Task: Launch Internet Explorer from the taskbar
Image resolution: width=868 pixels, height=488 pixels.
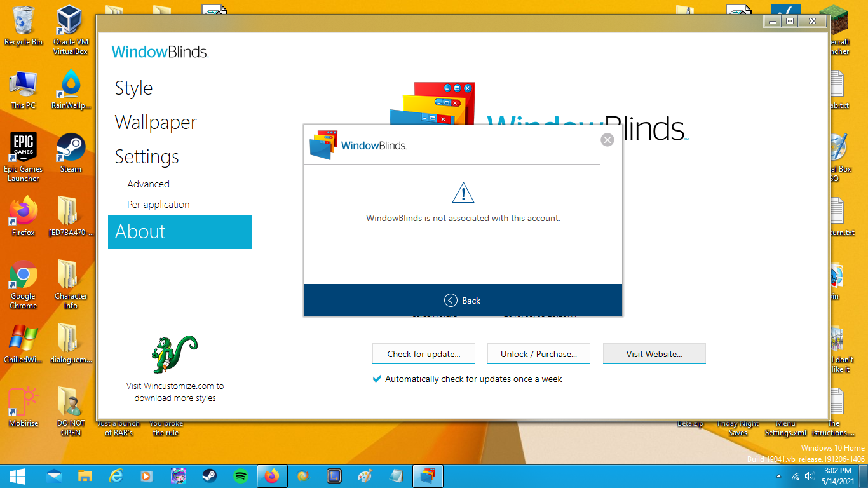Action: [116, 476]
